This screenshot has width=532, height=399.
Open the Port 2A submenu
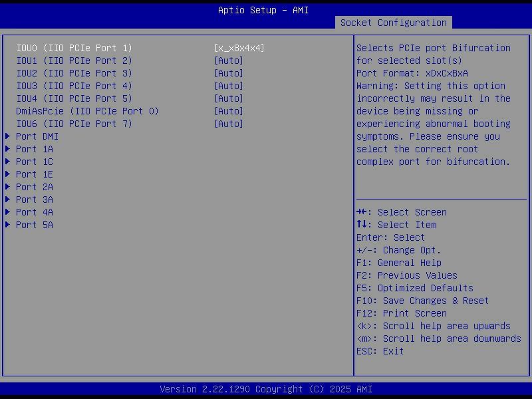(x=35, y=187)
